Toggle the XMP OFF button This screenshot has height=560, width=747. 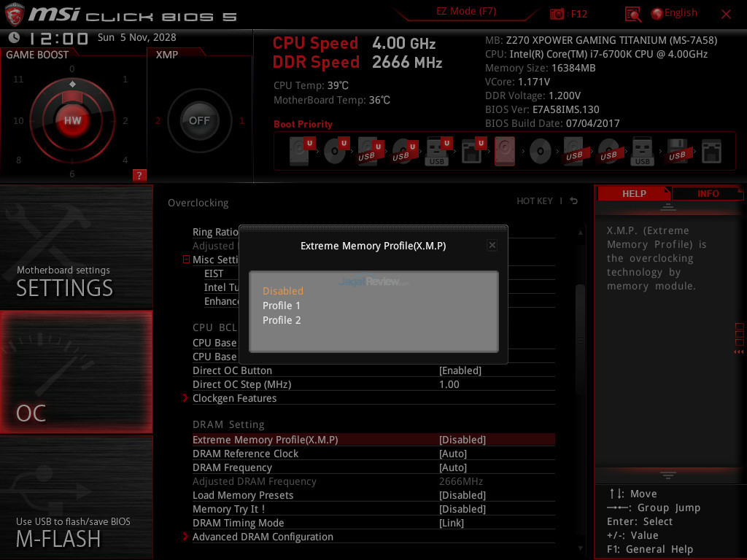[199, 120]
